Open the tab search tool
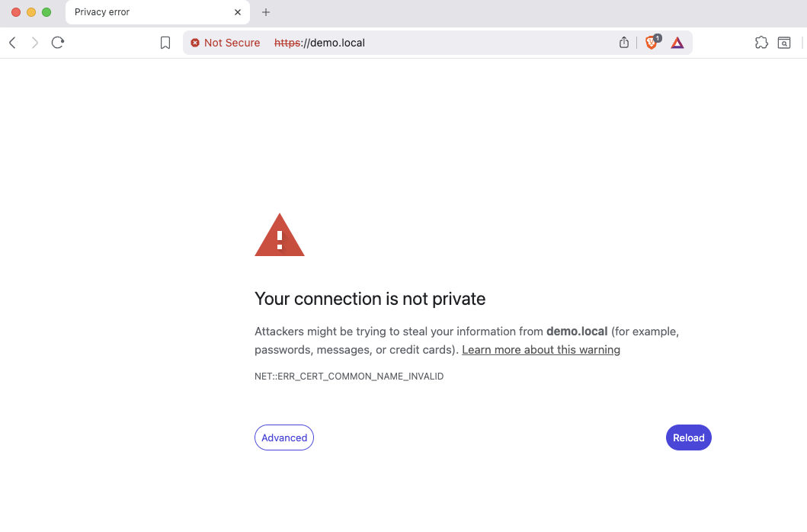 pos(784,43)
